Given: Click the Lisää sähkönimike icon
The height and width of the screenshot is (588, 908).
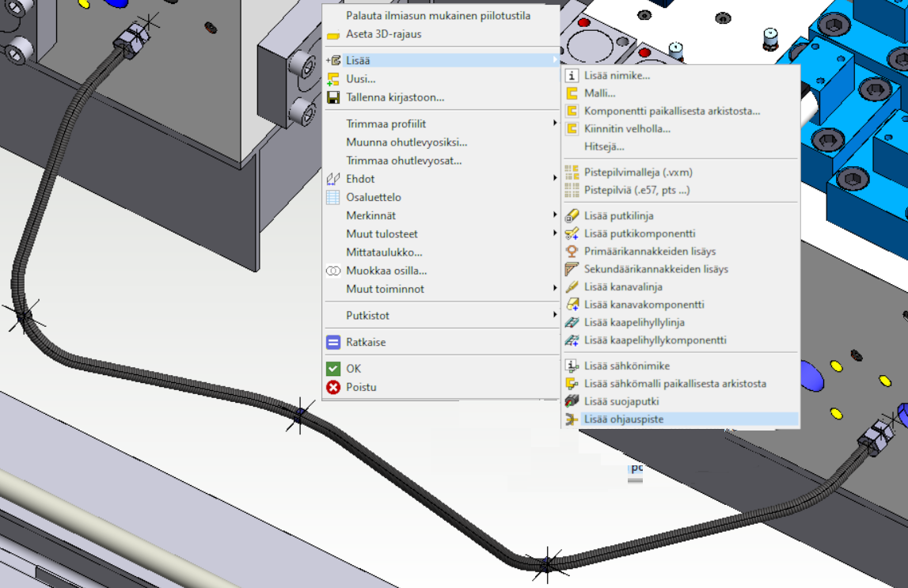Looking at the screenshot, I should 572,366.
